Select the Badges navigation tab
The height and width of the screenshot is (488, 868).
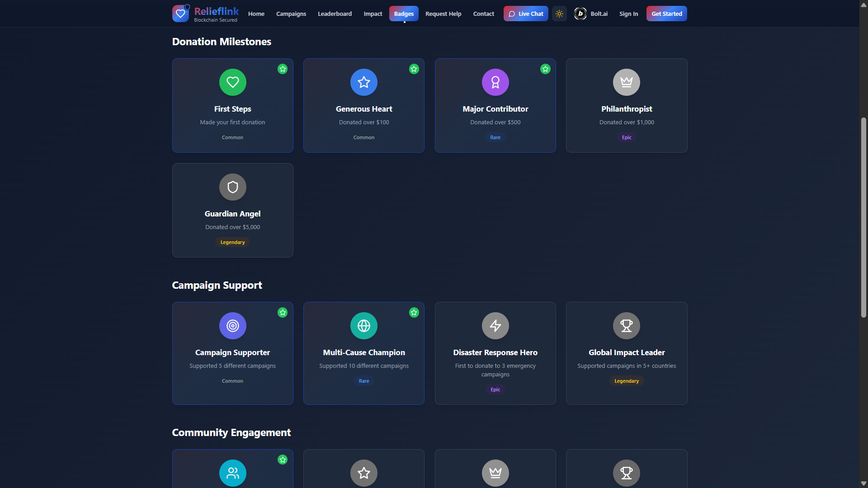pos(404,14)
